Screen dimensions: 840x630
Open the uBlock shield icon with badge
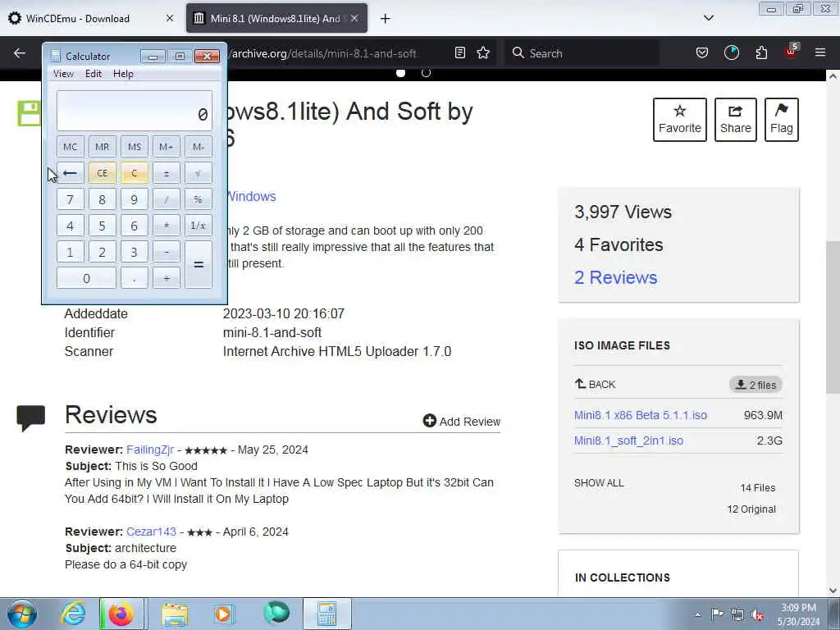point(792,52)
